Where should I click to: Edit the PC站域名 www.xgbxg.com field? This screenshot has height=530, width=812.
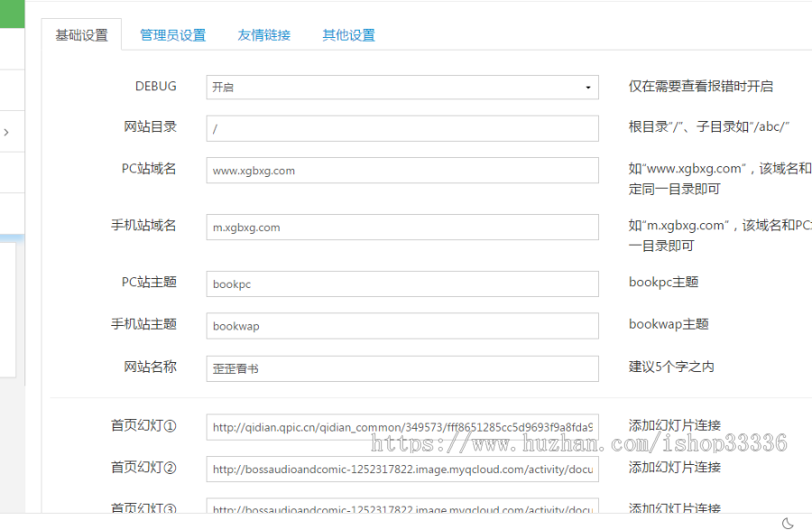[401, 170]
